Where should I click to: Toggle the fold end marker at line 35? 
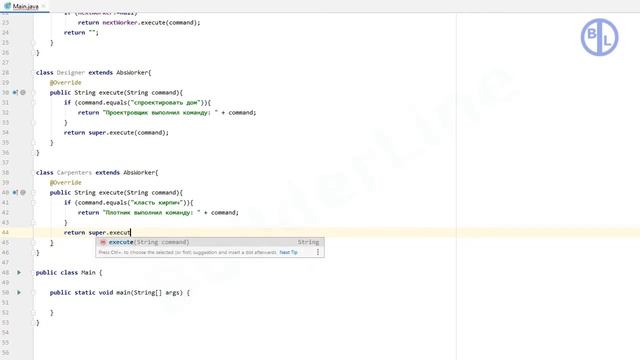click(x=34, y=142)
